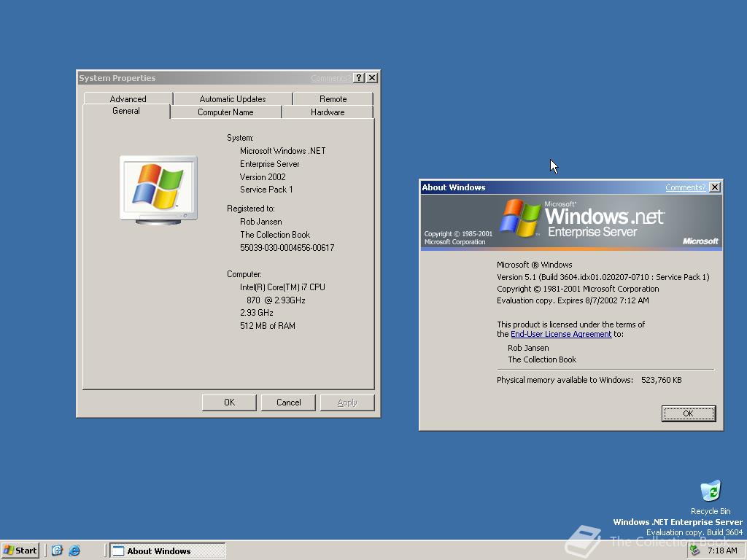Image resolution: width=747 pixels, height=560 pixels.
Task: Open the End-User License Agreement link
Action: 561,334
